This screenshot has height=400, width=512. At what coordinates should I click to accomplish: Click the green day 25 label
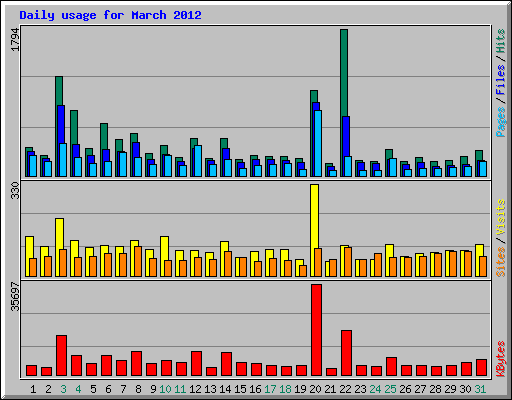390,389
